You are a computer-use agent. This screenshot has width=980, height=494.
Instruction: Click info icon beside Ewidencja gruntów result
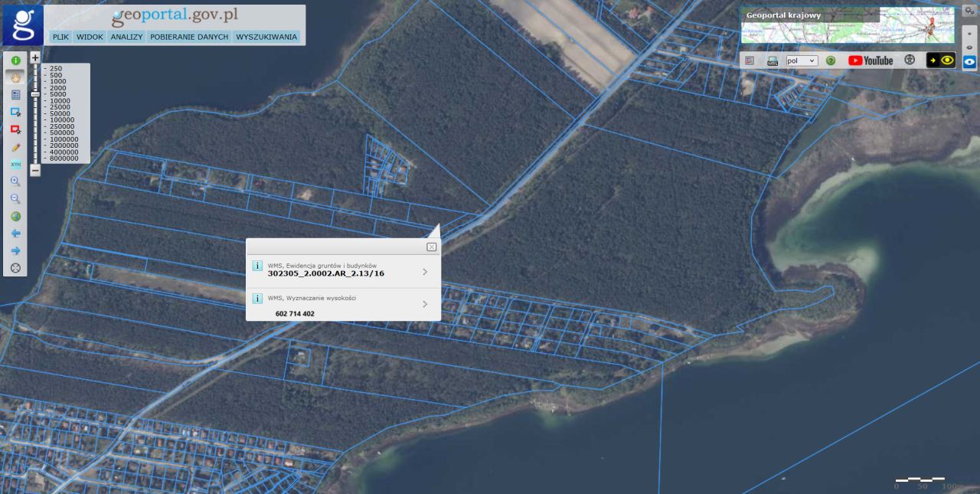click(x=257, y=266)
